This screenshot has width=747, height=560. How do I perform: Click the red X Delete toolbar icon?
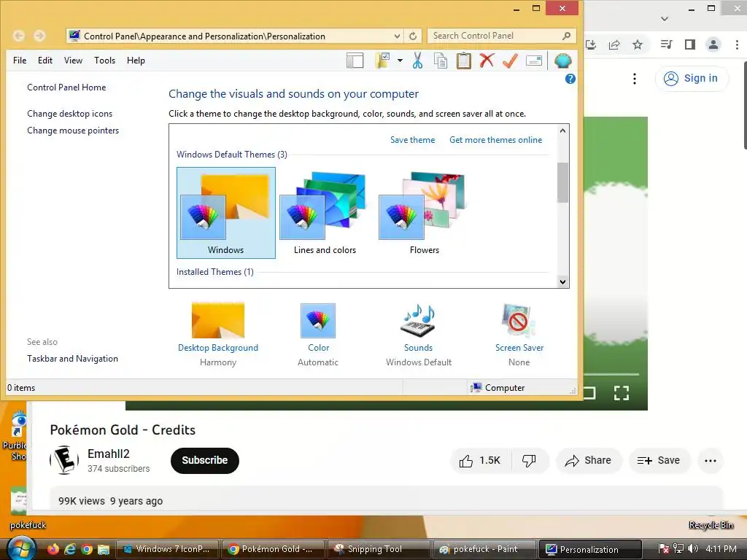(x=487, y=61)
